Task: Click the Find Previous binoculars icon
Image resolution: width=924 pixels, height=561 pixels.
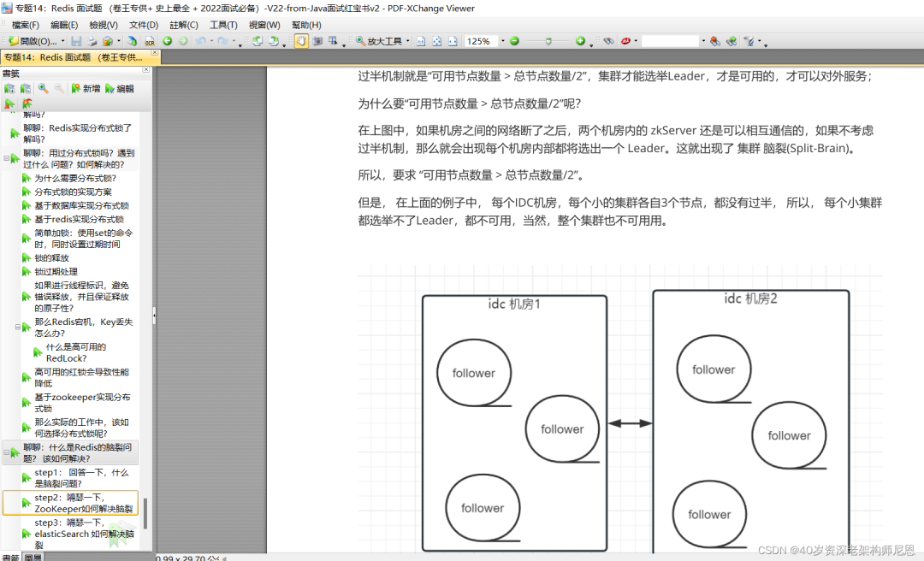Action: [x=715, y=41]
